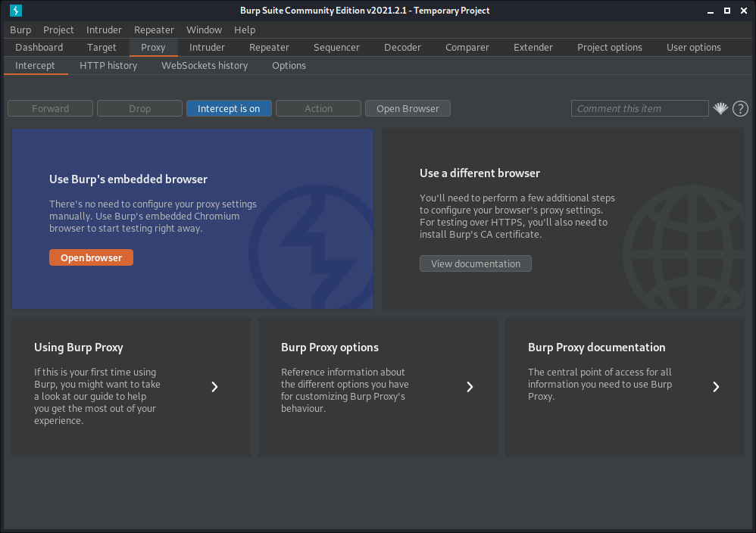Open the Using Burp Proxy chevron arrow
Screen dimensions: 756x533
point(214,387)
